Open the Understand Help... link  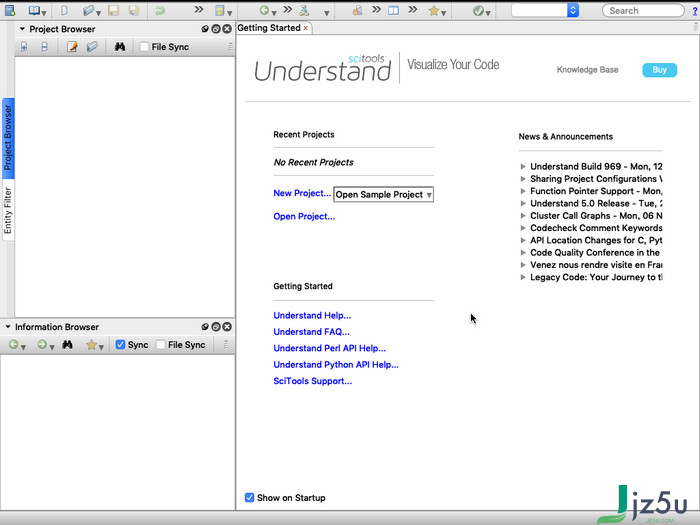pyautogui.click(x=312, y=316)
